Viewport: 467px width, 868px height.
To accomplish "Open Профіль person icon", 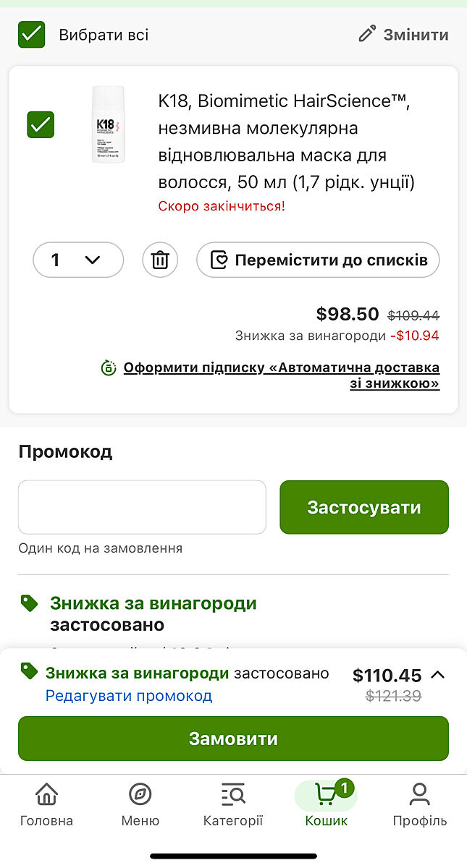I will [x=420, y=794].
